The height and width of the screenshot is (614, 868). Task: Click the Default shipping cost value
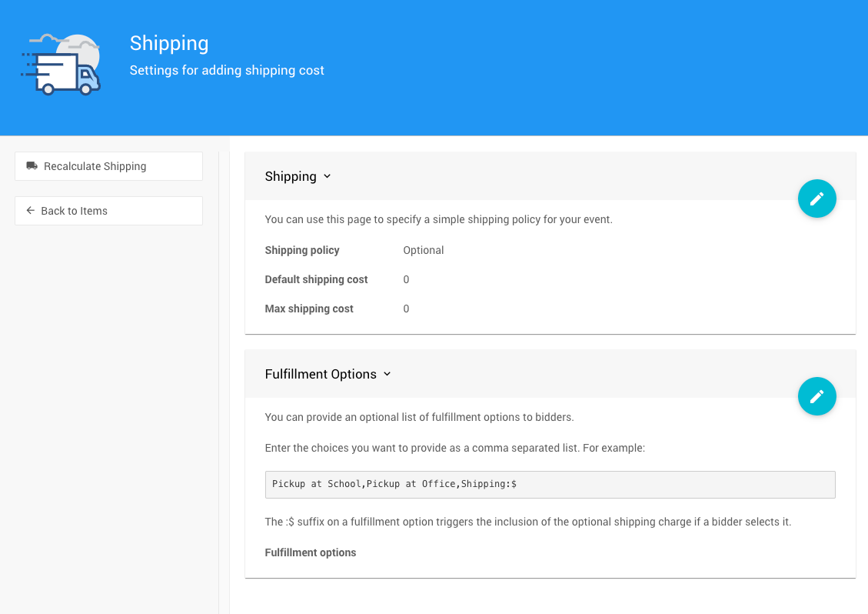[406, 279]
